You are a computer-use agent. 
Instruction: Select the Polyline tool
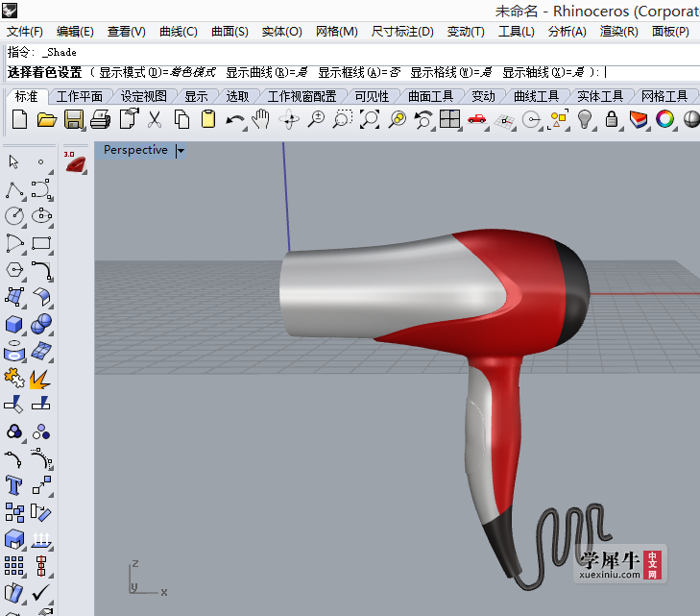click(x=14, y=190)
